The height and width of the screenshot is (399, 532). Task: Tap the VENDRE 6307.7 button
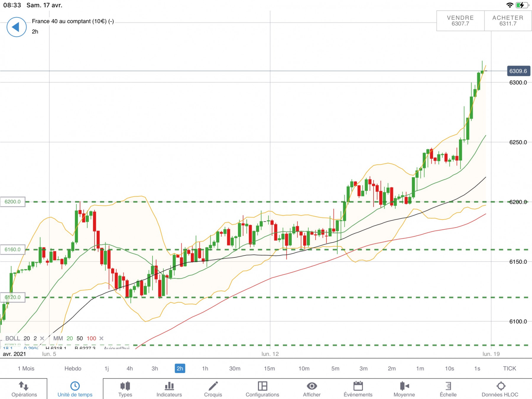pyautogui.click(x=460, y=21)
